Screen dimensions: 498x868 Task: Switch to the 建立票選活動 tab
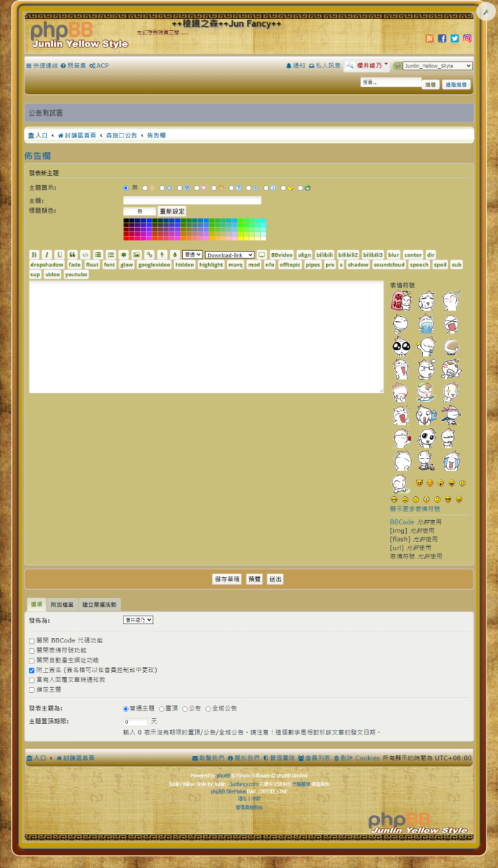[x=99, y=605]
